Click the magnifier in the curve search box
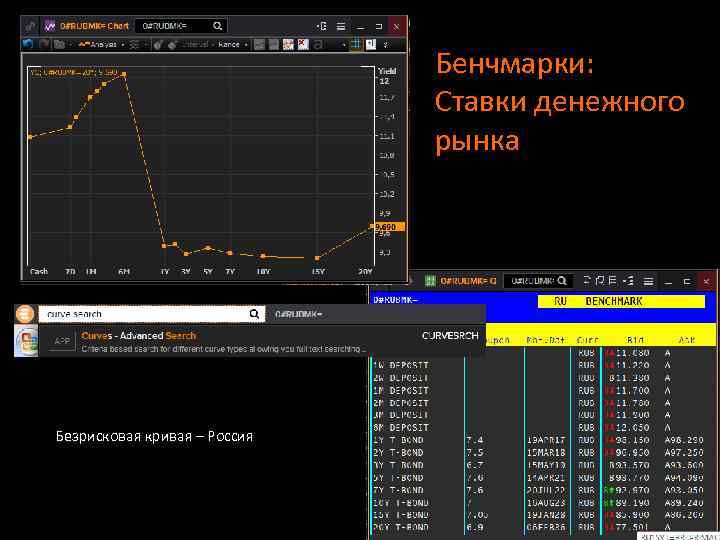 coord(254,314)
